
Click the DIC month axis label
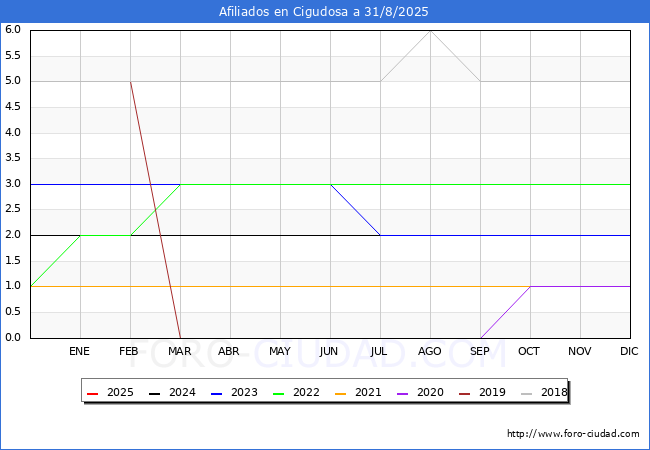[x=629, y=351]
